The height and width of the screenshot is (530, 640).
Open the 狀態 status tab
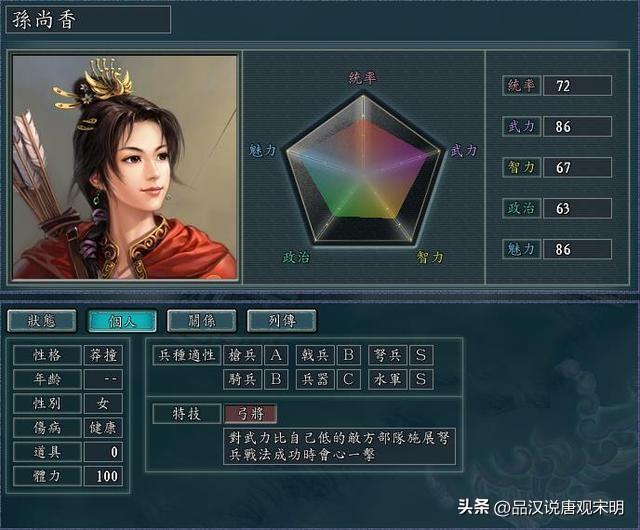click(x=42, y=321)
